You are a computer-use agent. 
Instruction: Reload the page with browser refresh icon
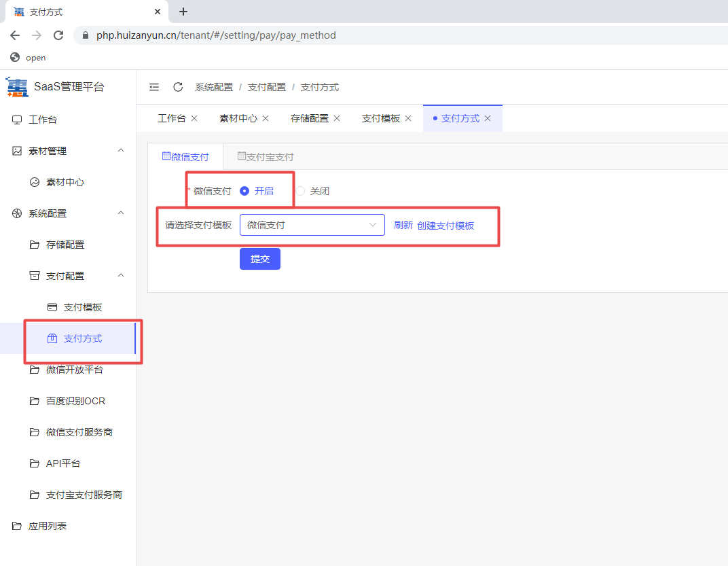(58, 35)
